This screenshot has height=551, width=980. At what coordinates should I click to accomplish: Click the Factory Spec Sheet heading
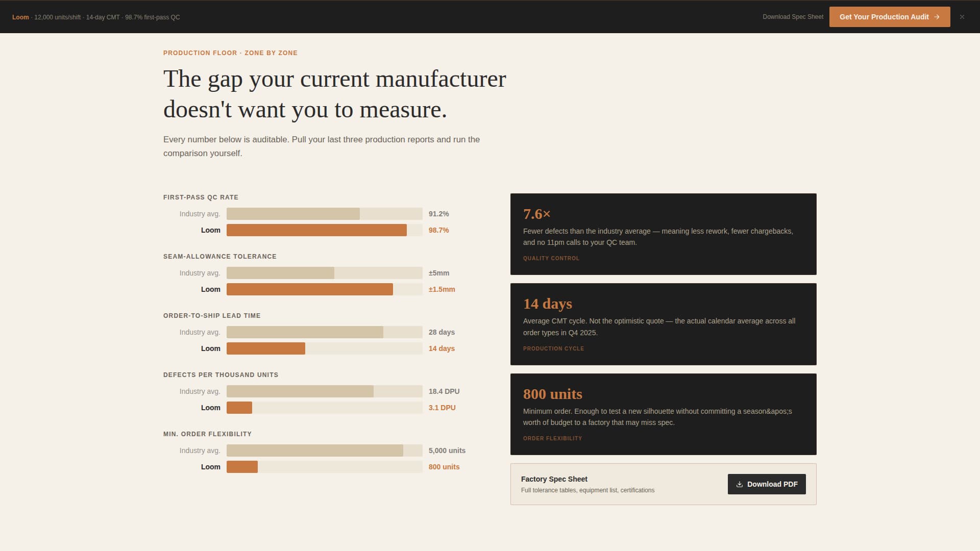[554, 479]
